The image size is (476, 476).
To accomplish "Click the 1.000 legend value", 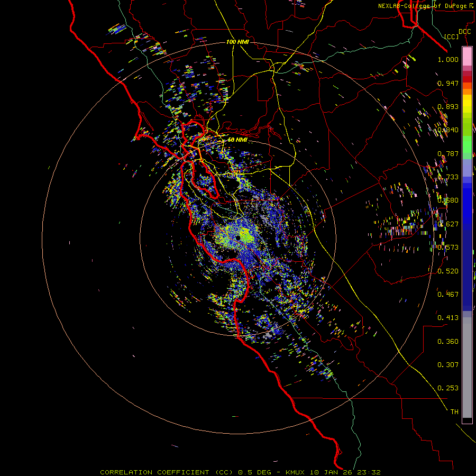I will [x=448, y=59].
